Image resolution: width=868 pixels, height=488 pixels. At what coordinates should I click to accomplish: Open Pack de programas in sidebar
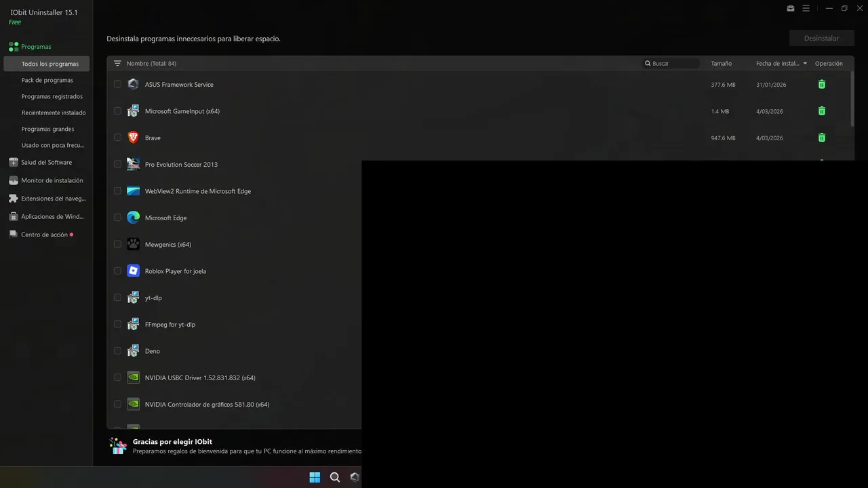46,80
